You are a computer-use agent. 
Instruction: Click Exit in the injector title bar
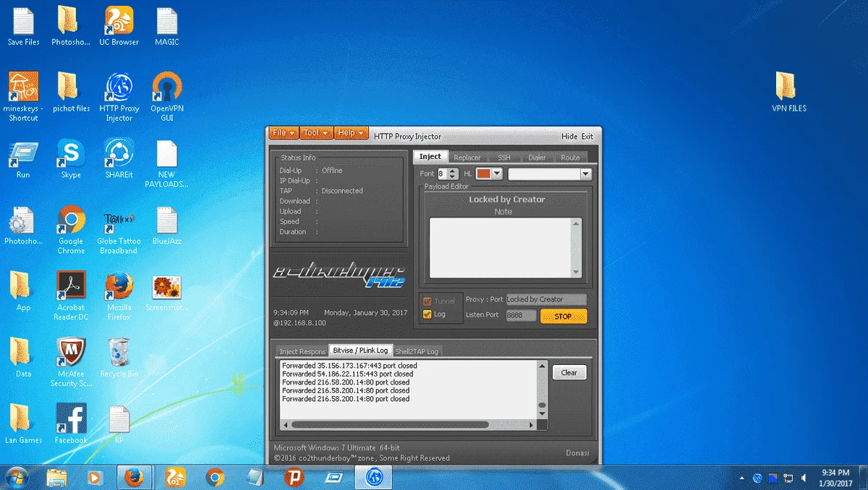587,136
